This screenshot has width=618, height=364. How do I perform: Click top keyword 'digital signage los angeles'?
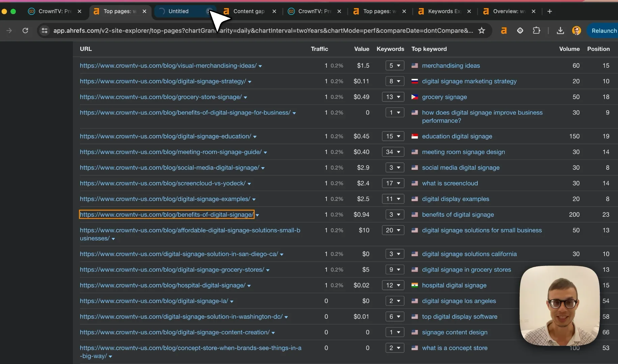point(459,301)
